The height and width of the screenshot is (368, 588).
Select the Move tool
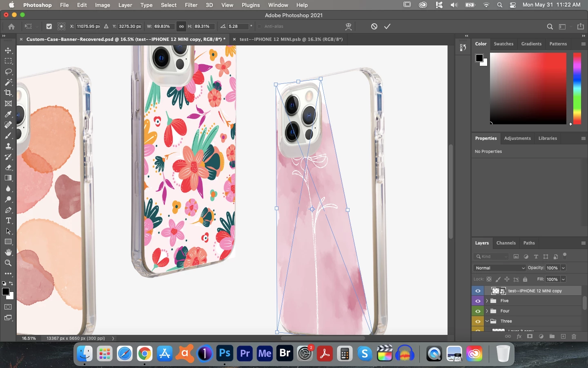coord(8,50)
